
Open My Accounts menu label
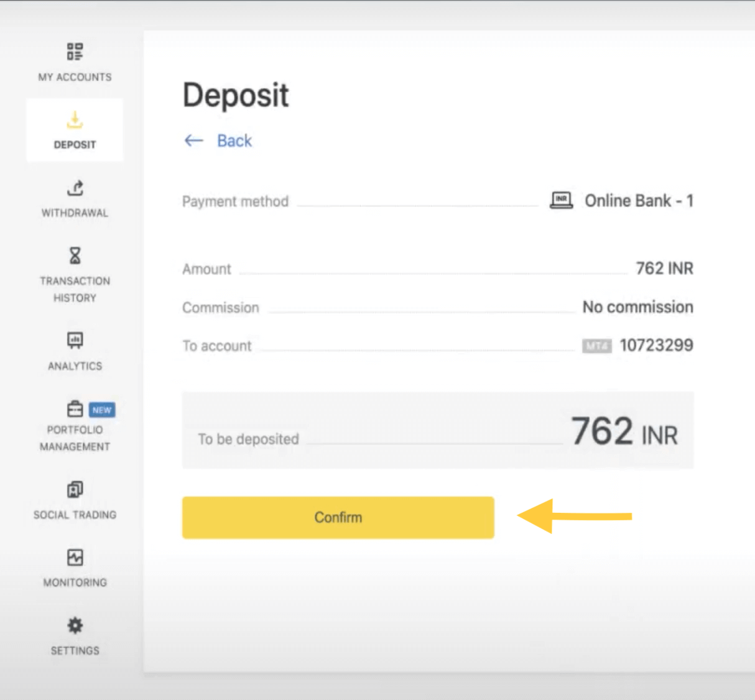click(75, 77)
